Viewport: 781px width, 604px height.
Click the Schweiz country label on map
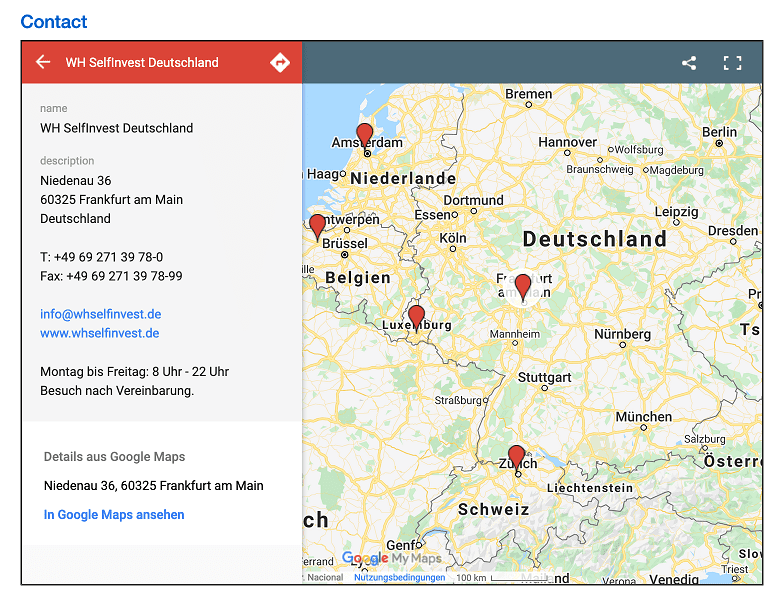pos(494,509)
